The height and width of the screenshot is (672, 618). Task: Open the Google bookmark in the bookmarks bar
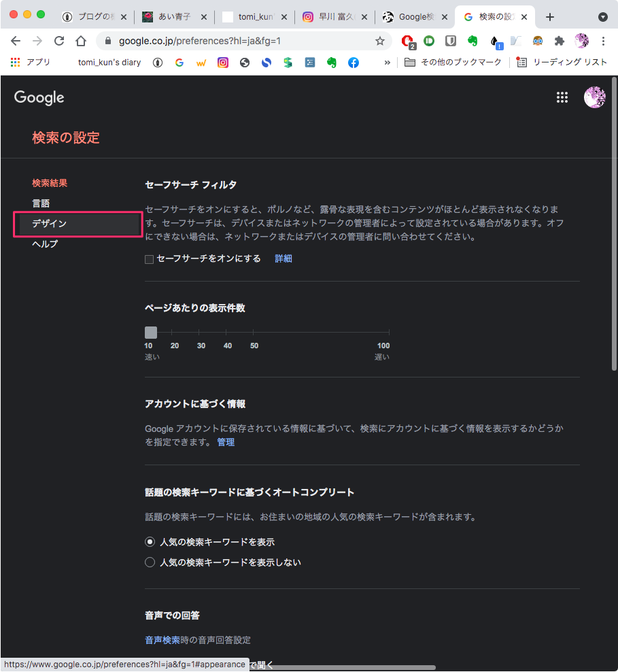tap(179, 63)
